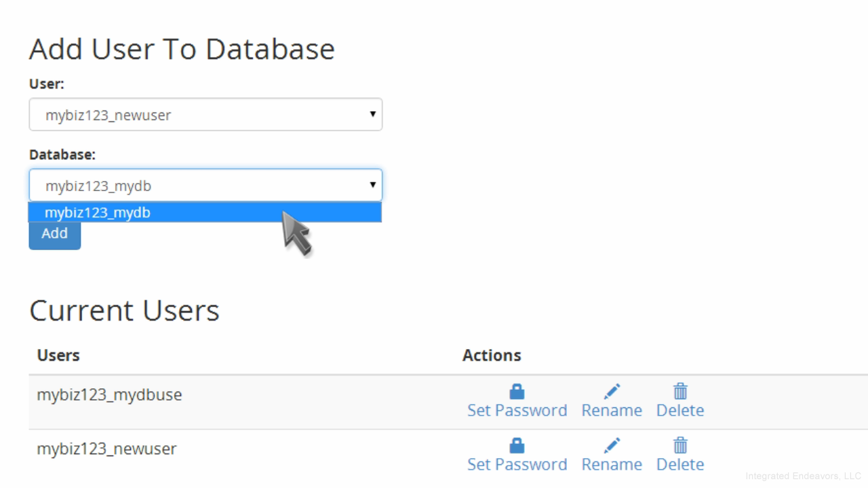This screenshot has height=488, width=868.
Task: Click the pencil icon for mybiz123_mydbuse
Action: pos(612,392)
